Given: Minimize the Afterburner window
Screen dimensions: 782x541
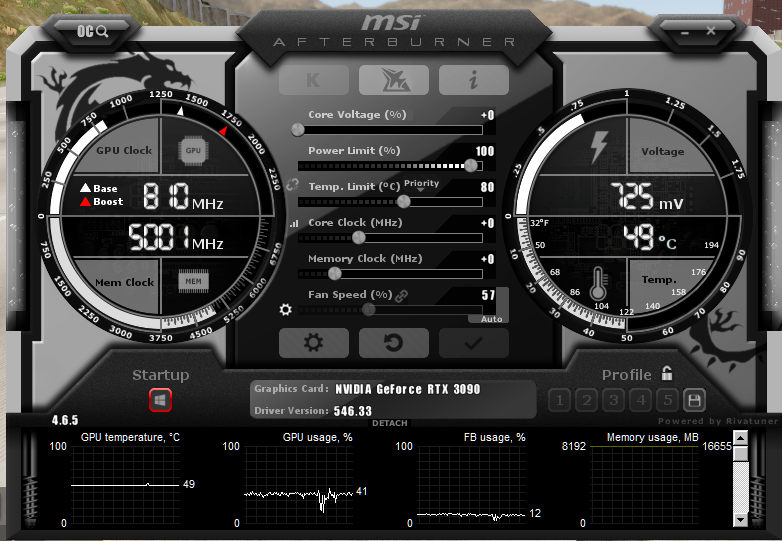Looking at the screenshot, I should pos(684,32).
